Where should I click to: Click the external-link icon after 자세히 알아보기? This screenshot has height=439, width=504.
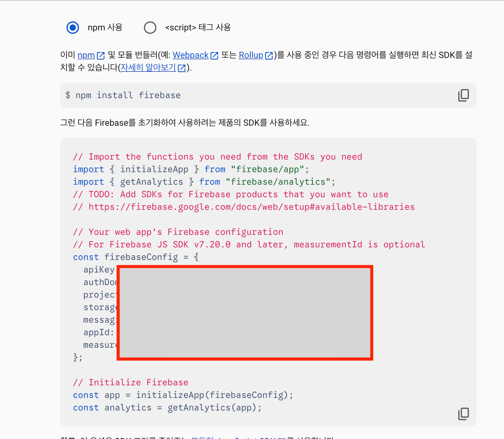182,68
